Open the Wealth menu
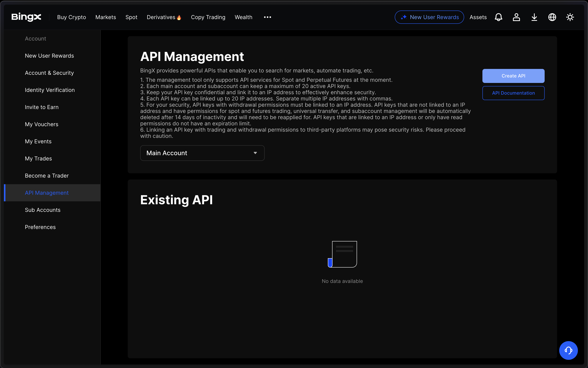Image resolution: width=588 pixels, height=368 pixels. pyautogui.click(x=243, y=17)
